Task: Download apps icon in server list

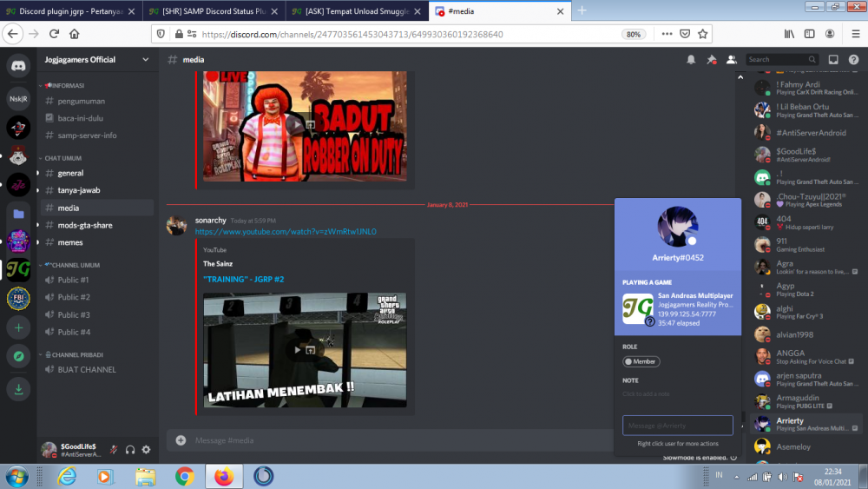Action: 18,389
